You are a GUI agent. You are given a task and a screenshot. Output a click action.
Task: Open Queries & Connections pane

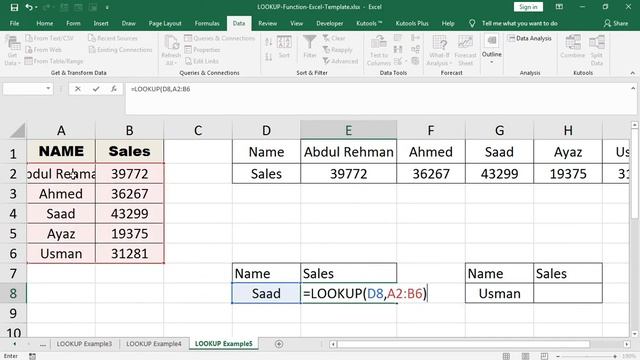[220, 38]
